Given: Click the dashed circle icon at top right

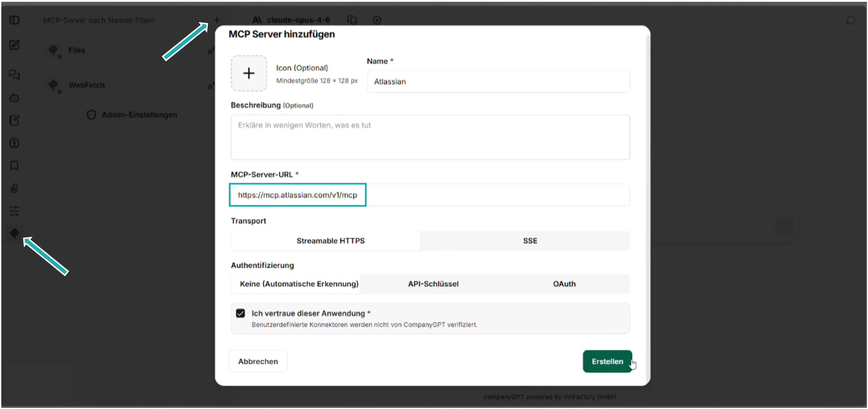Looking at the screenshot, I should (851, 20).
